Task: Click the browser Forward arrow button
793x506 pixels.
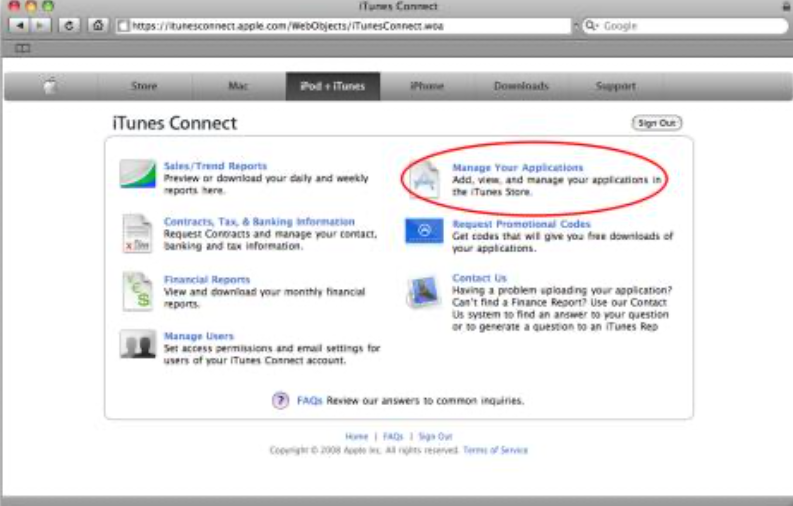Action: pyautogui.click(x=40, y=25)
